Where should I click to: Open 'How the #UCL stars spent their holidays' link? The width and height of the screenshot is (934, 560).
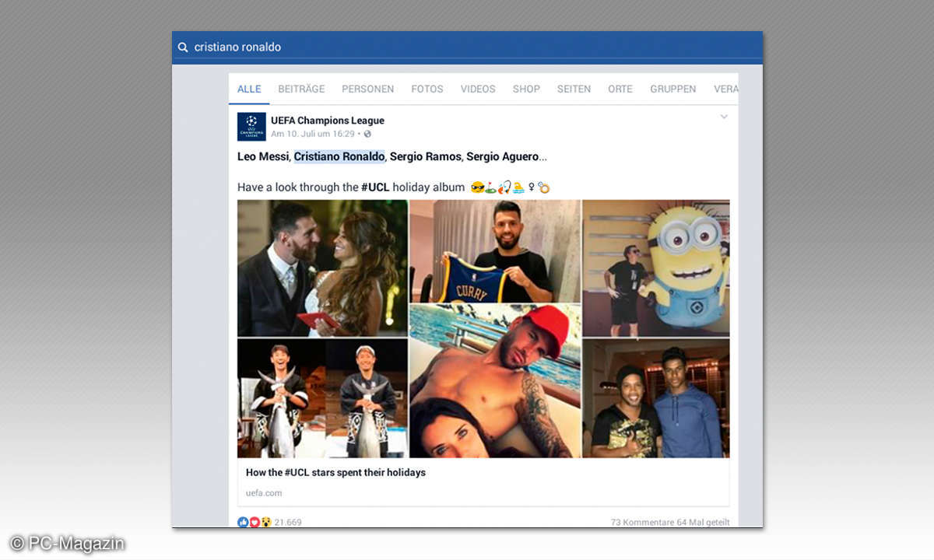click(x=335, y=472)
